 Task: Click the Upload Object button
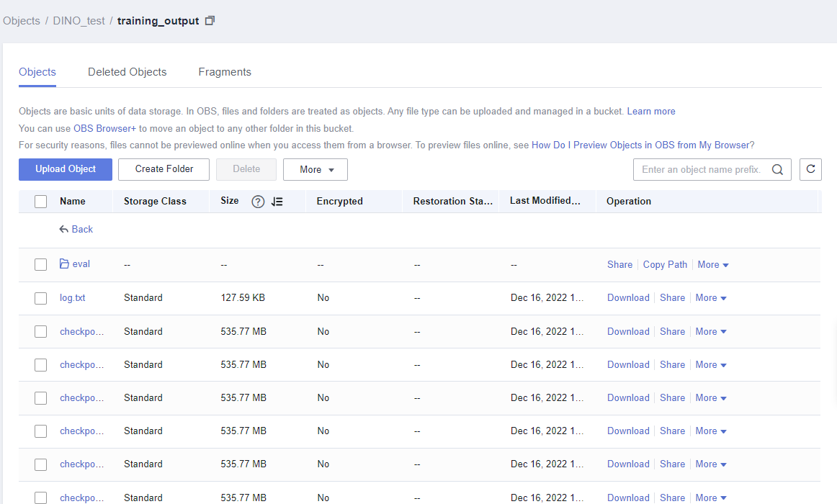click(x=66, y=169)
